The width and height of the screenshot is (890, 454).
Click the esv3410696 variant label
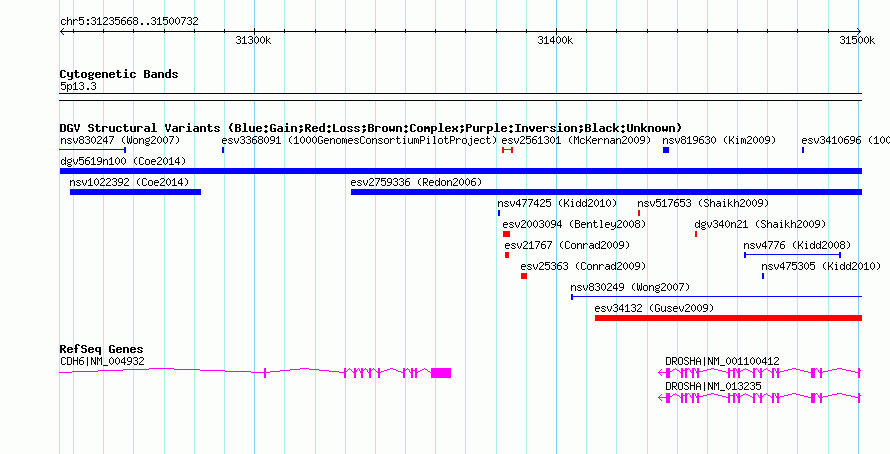845,140
